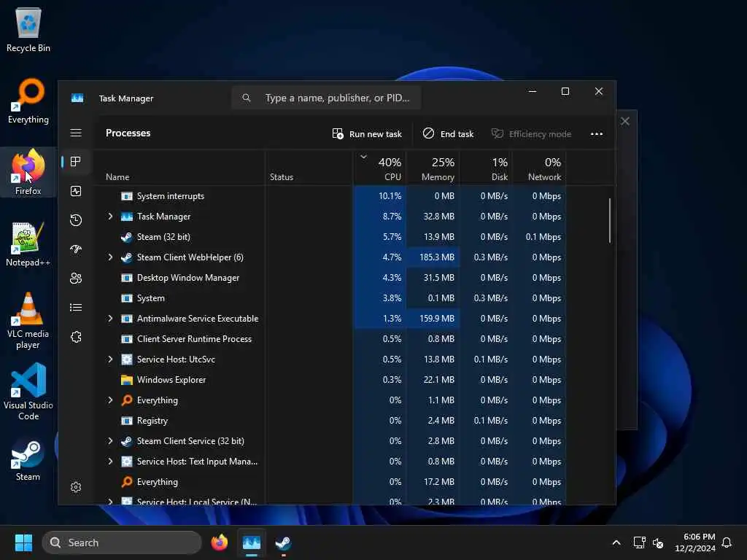This screenshot has height=560, width=747.
Task: Click the Task Manager search input field
Action: [326, 98]
